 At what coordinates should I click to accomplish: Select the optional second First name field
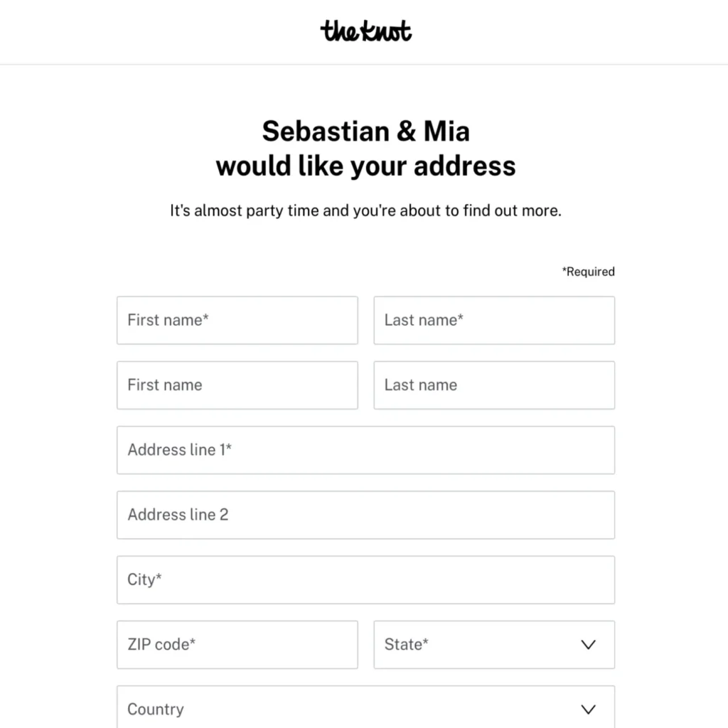[x=237, y=385]
